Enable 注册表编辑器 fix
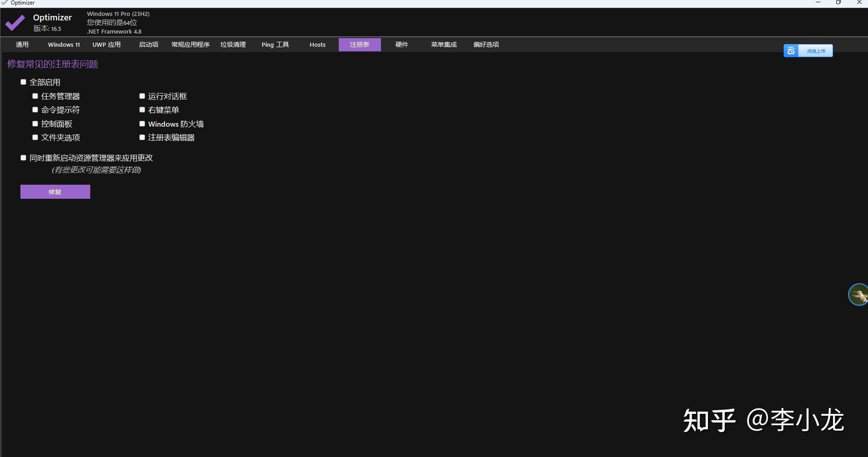Viewport: 868px width, 457px height. tap(142, 137)
